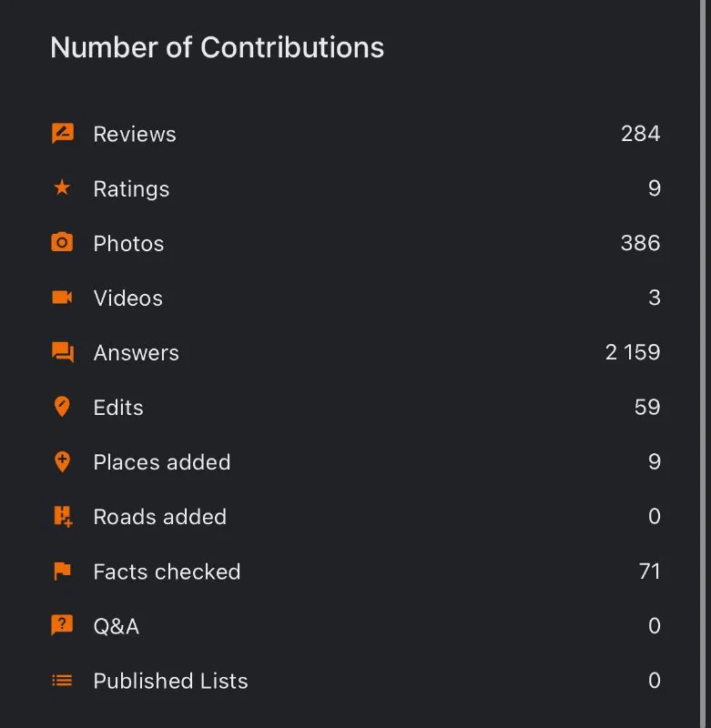Click the Videos camcorder icon
Image resolution: width=711 pixels, height=728 pixels.
(x=62, y=298)
